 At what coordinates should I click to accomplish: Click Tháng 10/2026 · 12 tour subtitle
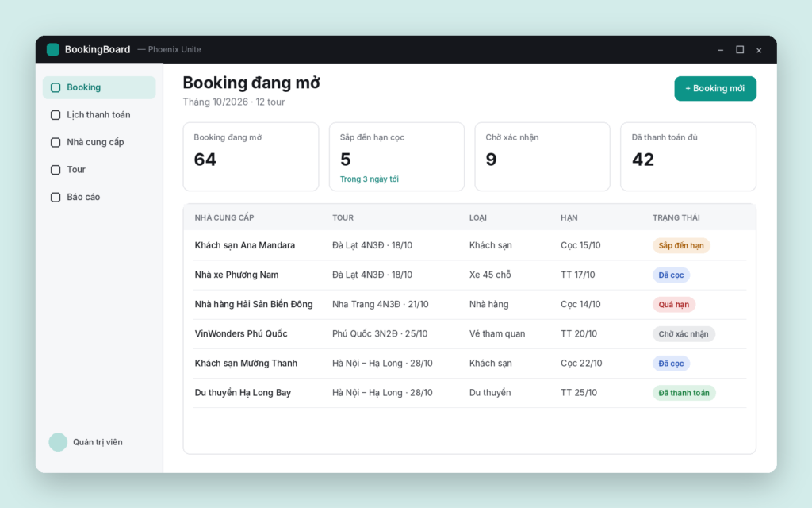pyautogui.click(x=234, y=102)
